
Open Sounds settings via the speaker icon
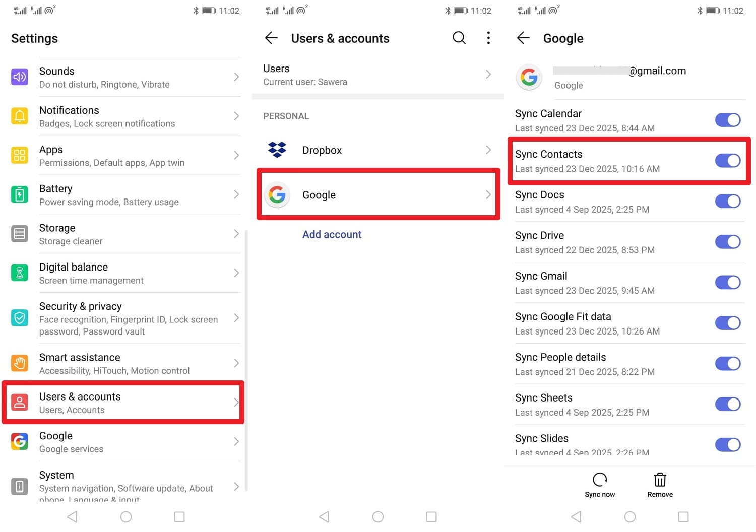(x=19, y=77)
